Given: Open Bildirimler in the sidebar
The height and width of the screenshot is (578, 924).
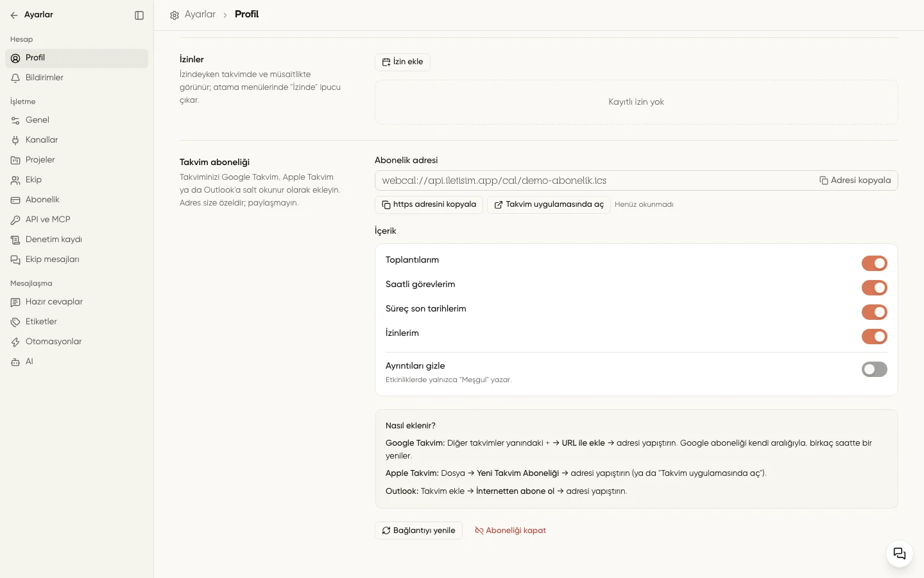Looking at the screenshot, I should [76, 78].
